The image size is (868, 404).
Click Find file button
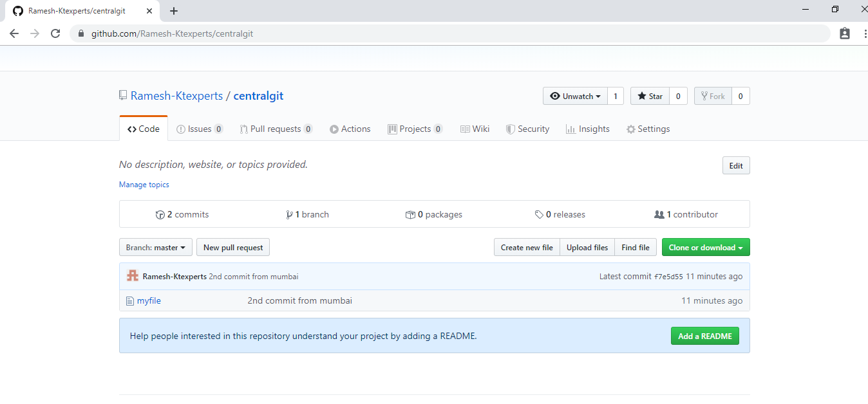coord(636,248)
